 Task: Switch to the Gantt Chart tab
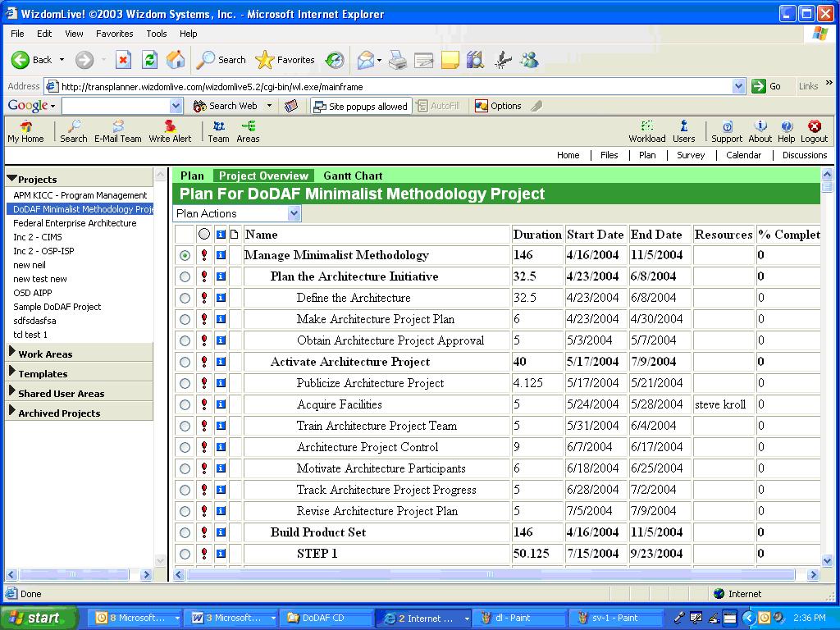click(x=353, y=176)
